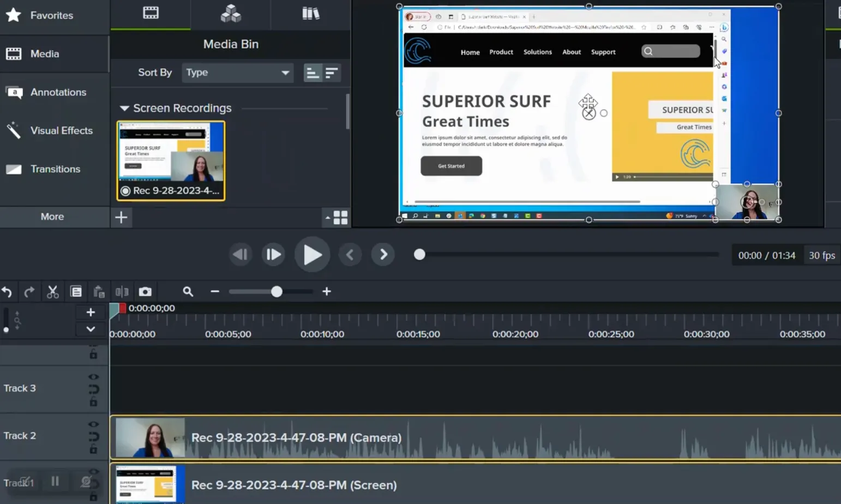Lock Track 2 with the padlock

(94, 449)
